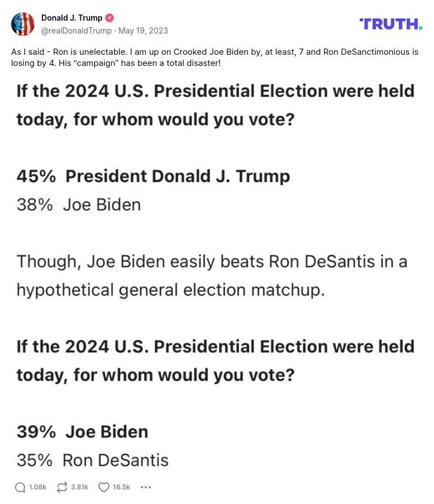Click the 16.5k likes count
The height and width of the screenshot is (504, 434).
pyautogui.click(x=121, y=487)
